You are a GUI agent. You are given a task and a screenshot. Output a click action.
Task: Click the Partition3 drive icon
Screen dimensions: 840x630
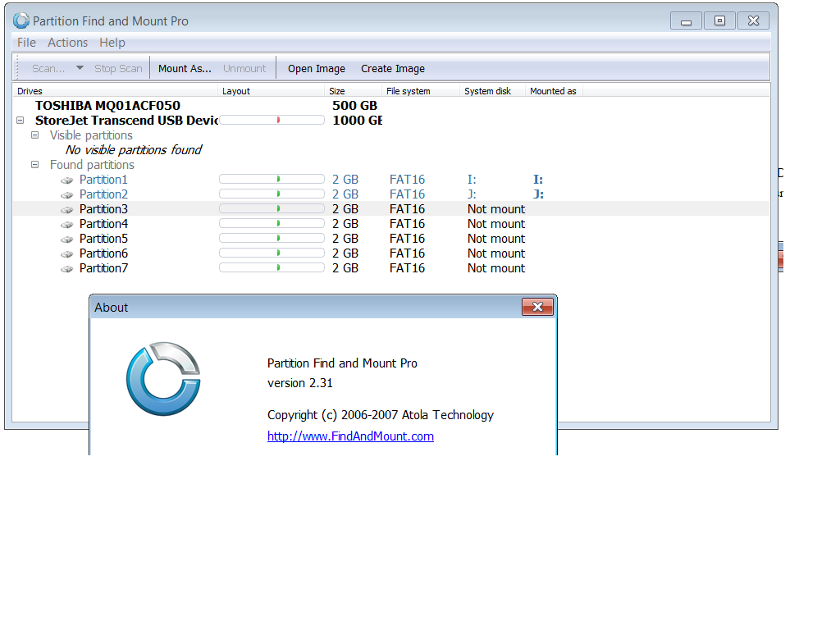[x=67, y=210]
